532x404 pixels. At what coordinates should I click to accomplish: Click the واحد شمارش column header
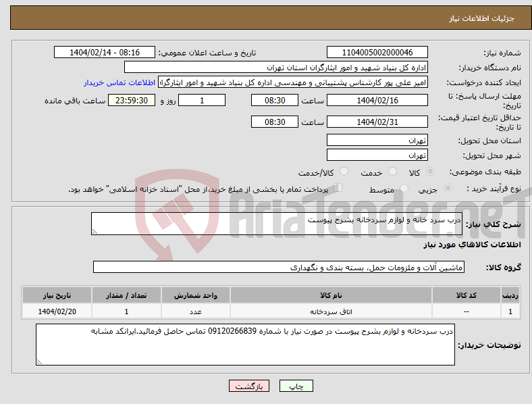click(x=196, y=295)
